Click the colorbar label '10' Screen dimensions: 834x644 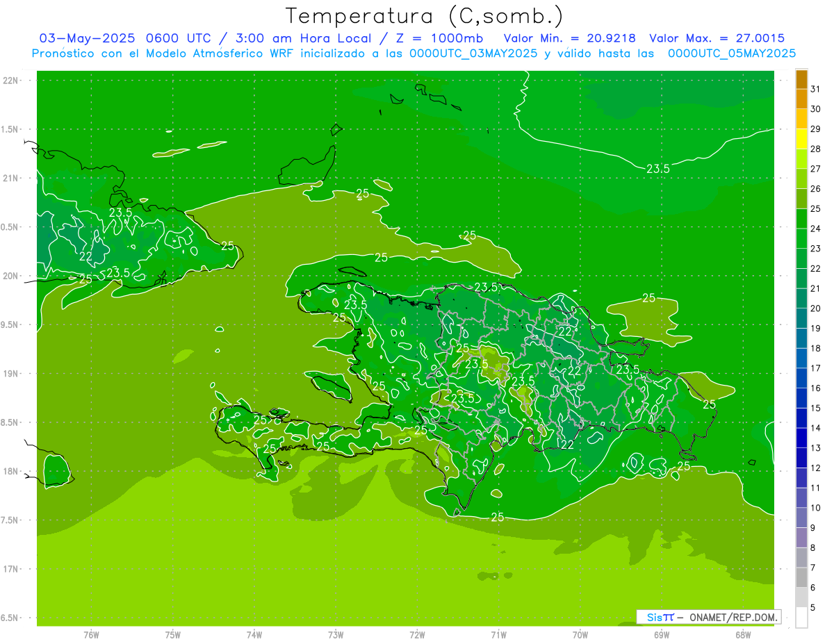(x=816, y=508)
